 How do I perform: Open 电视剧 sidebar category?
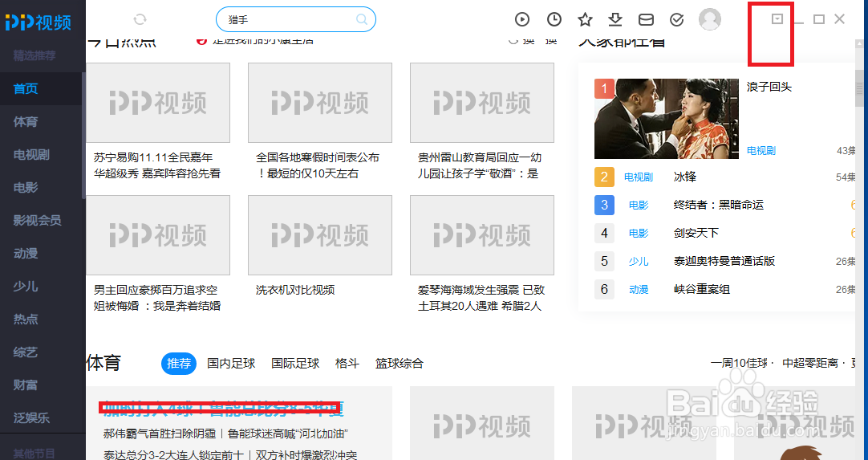(x=31, y=155)
